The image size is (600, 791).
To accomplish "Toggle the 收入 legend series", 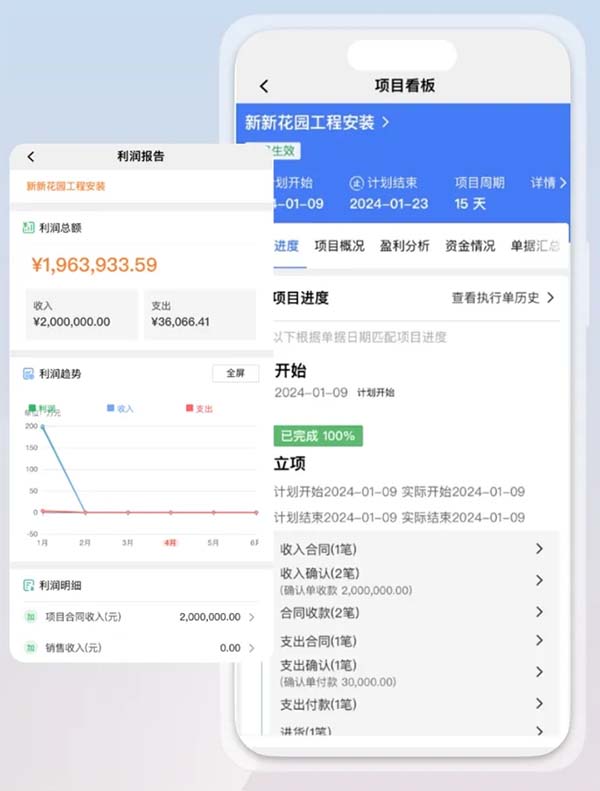I will coord(119,408).
